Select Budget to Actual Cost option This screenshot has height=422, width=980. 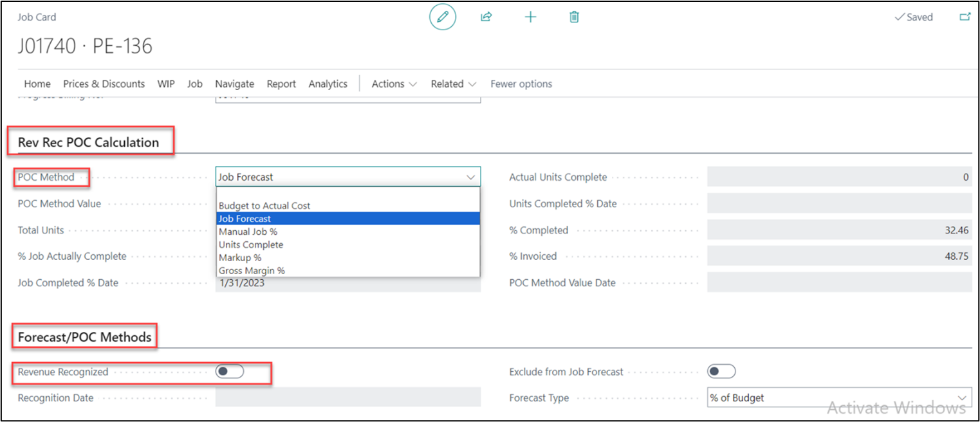click(264, 206)
